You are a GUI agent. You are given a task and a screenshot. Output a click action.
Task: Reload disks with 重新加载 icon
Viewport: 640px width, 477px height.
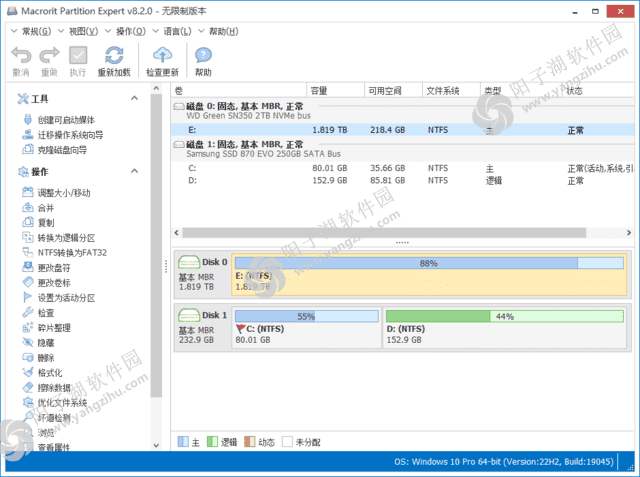point(114,55)
